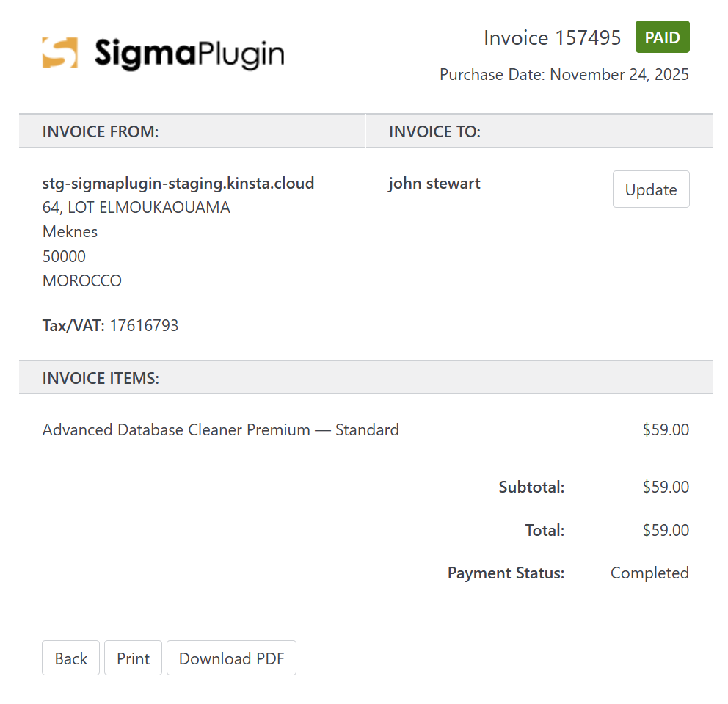
Task: Update the Invoice To details
Action: point(651,189)
